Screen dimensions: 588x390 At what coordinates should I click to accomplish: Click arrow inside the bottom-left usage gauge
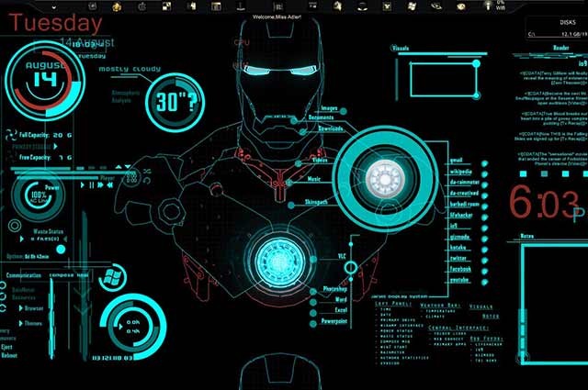[120, 327]
